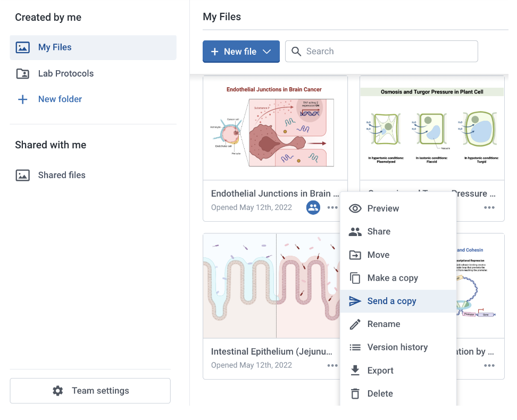
Task: Click the Rename pencil icon
Action: [355, 324]
